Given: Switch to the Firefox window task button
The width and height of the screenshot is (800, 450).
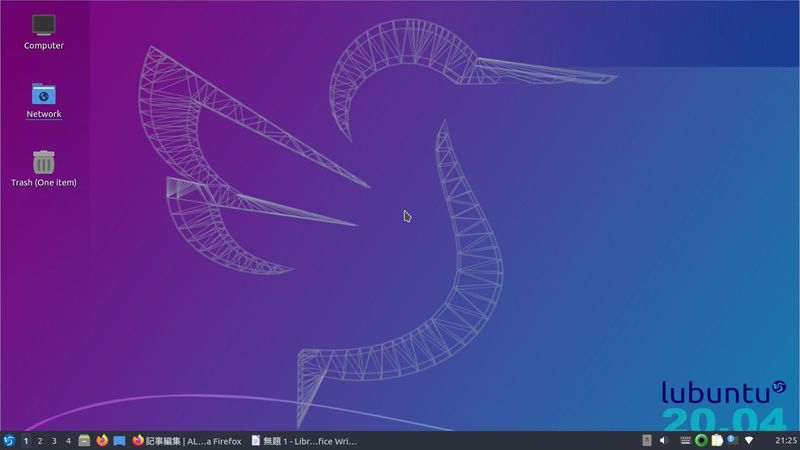Looking at the screenshot, I should [187, 441].
